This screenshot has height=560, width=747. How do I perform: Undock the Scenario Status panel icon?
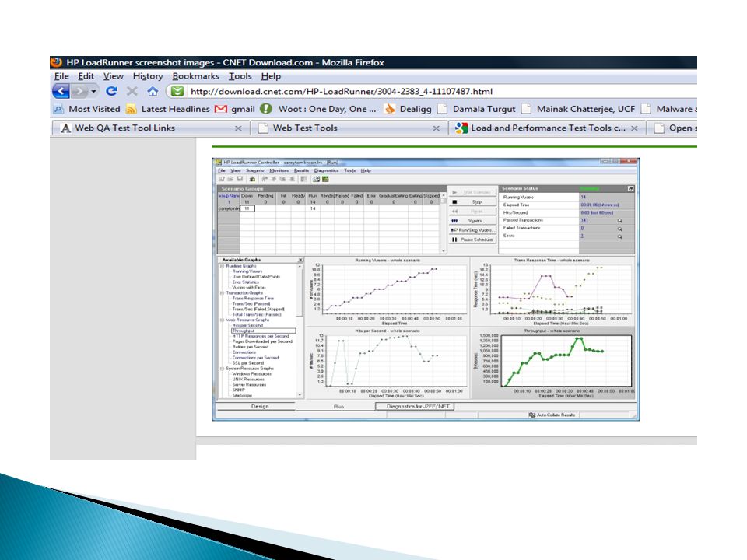click(630, 189)
